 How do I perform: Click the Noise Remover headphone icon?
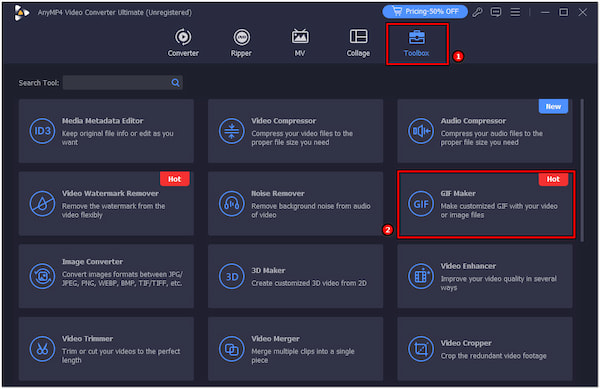(x=232, y=203)
